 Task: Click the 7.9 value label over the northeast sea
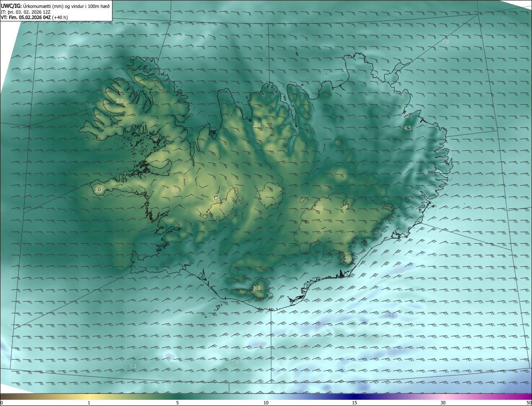point(445,42)
